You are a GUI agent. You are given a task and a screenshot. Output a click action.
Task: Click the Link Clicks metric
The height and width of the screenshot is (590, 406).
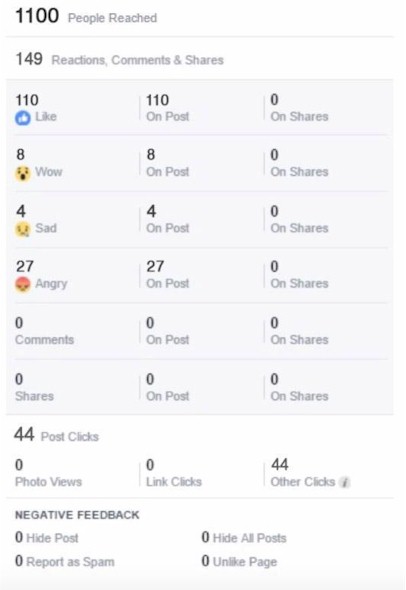[x=174, y=473]
